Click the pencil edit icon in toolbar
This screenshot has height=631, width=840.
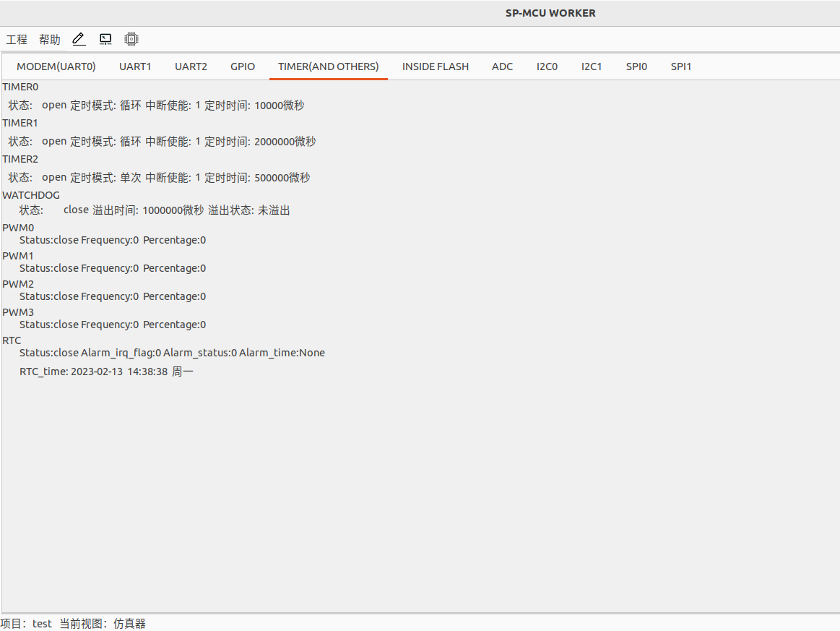(79, 39)
